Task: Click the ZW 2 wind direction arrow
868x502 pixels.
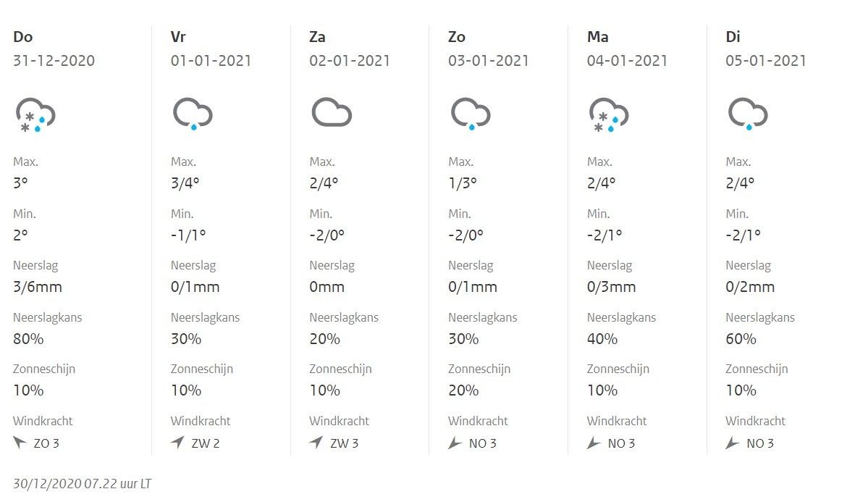Action: 177,443
